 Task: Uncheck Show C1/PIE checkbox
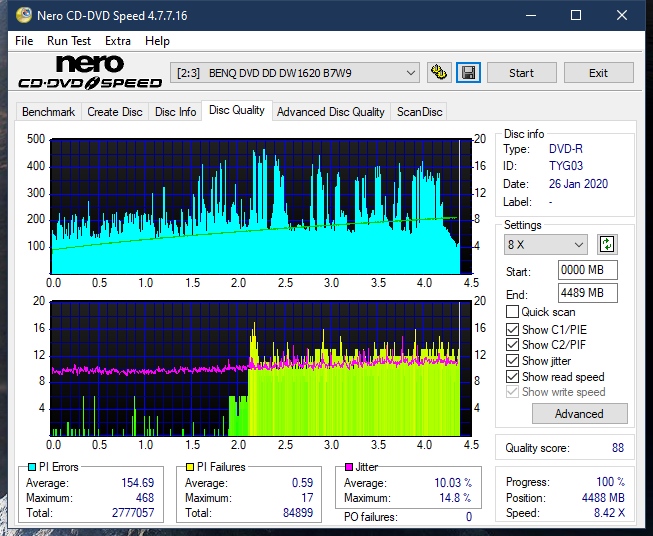512,329
